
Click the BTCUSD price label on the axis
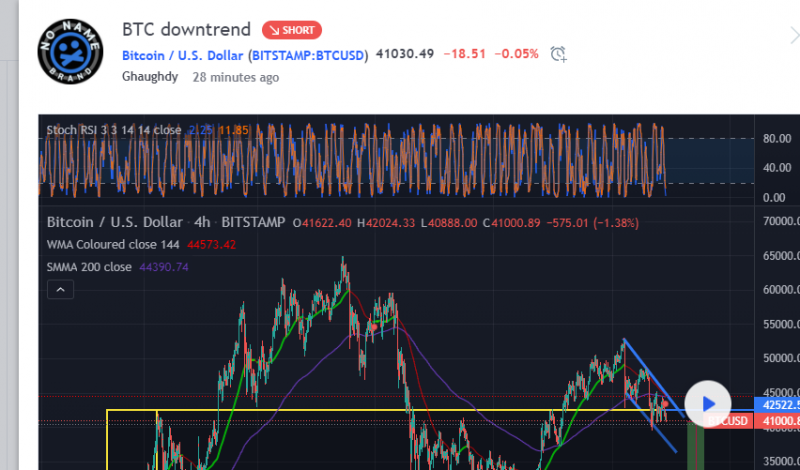tap(728, 421)
